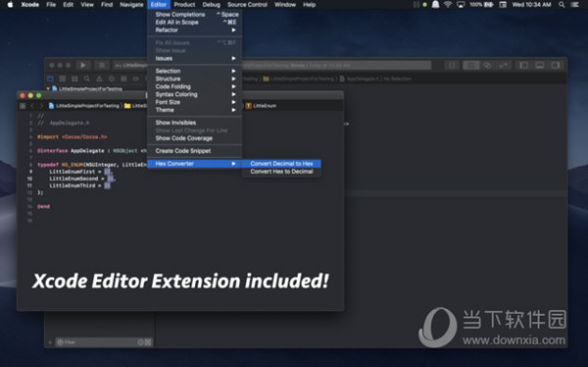Click the navigator Filter text field

pos(104,342)
